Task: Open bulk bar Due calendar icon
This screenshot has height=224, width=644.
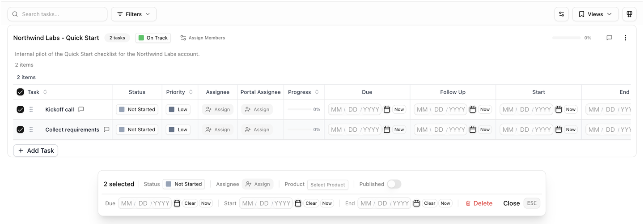Action: [177, 203]
